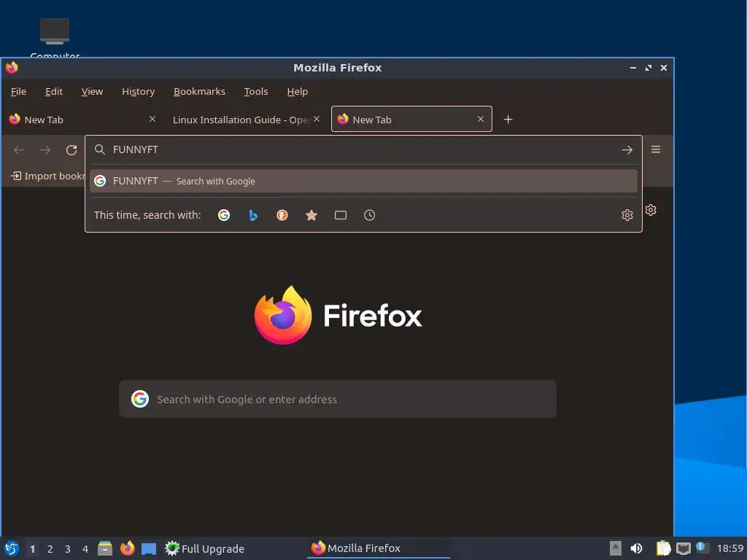Switch to workspace 1 in the pager

pos(32,549)
